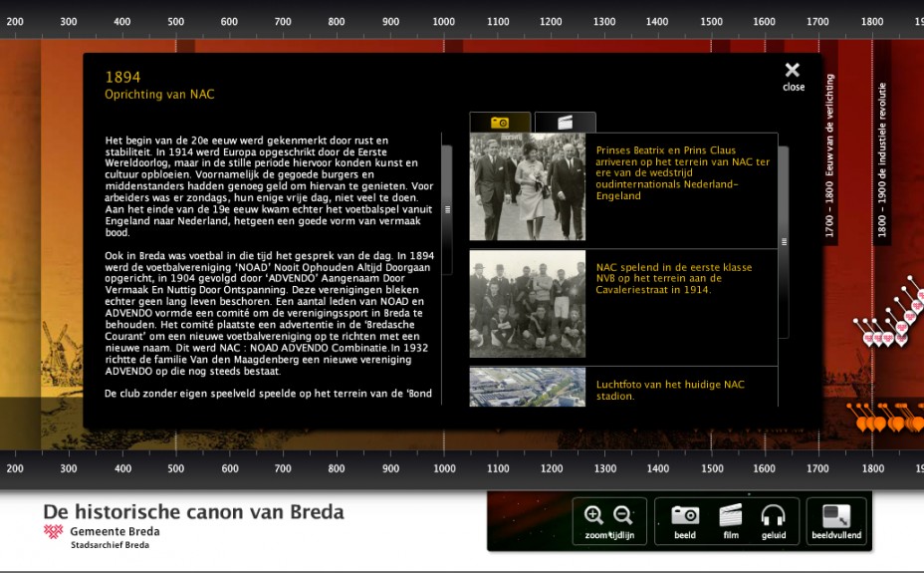The width and height of the screenshot is (924, 573).
Task: Click the Stadsarchief Breda text
Action: 111,545
